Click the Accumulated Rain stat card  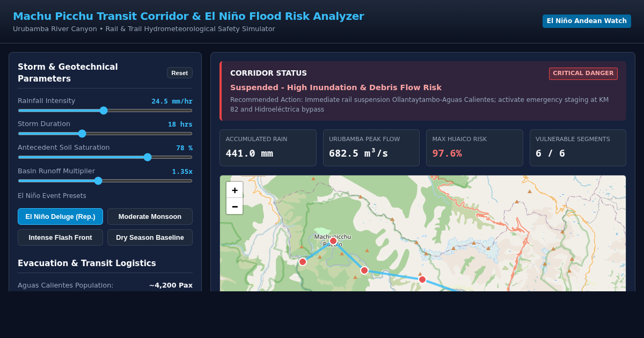point(268,148)
